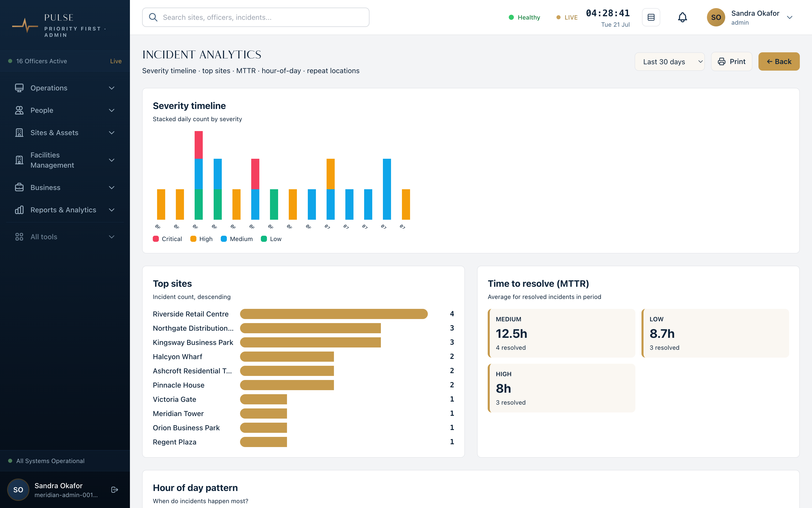This screenshot has width=812, height=508.
Task: Click the HIGH 8h MTTR card
Action: (561, 388)
